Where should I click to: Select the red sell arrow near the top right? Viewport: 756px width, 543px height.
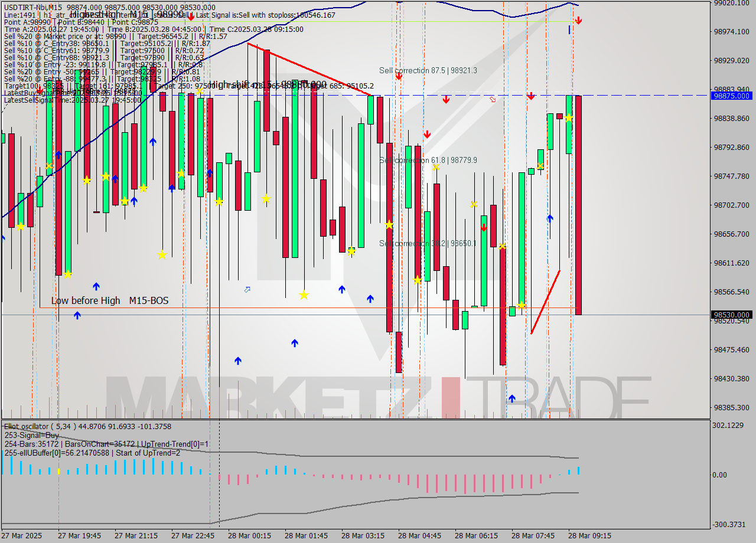point(578,21)
